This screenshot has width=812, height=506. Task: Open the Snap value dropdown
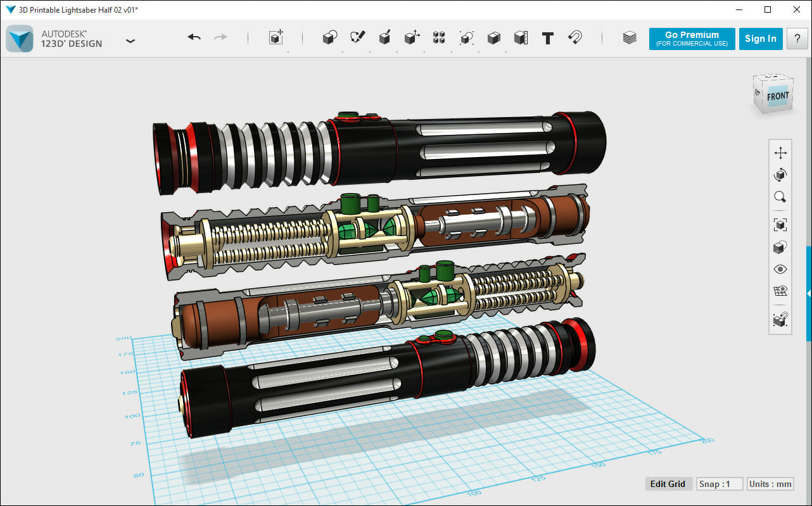click(719, 483)
